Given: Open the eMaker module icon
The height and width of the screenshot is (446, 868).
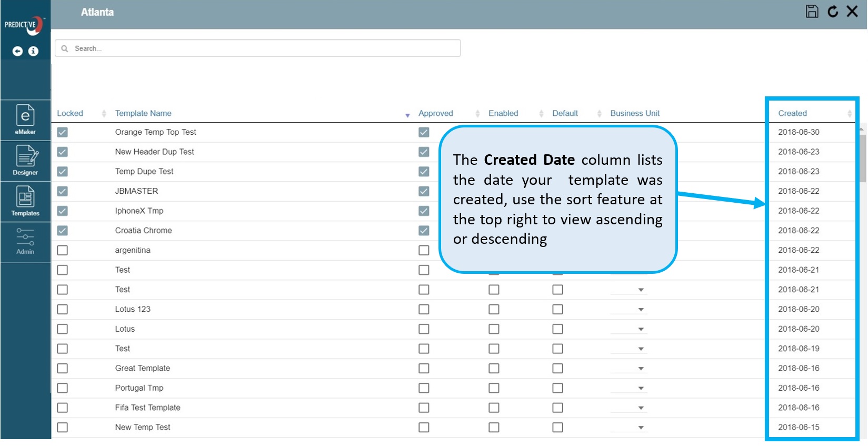Looking at the screenshot, I should 25,120.
